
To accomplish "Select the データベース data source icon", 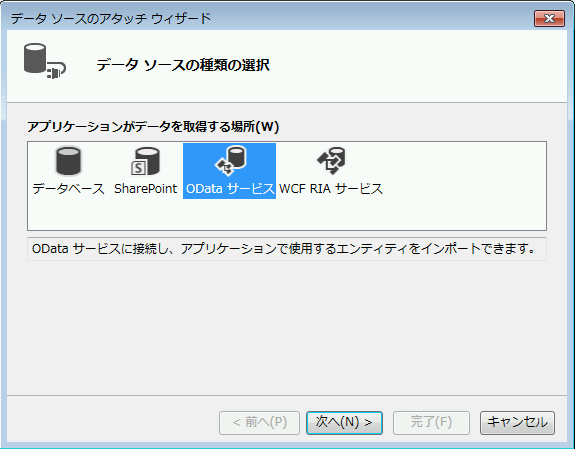I will (x=68, y=161).
